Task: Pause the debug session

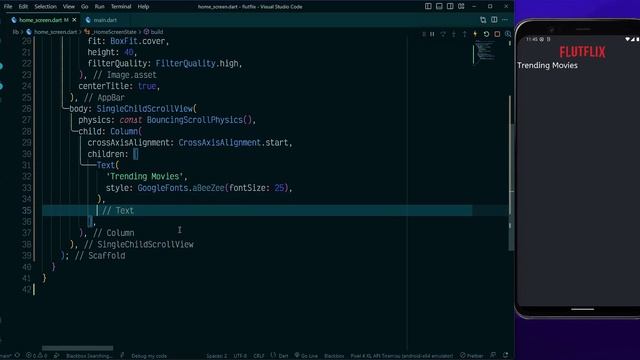Action: pyautogui.click(x=432, y=34)
